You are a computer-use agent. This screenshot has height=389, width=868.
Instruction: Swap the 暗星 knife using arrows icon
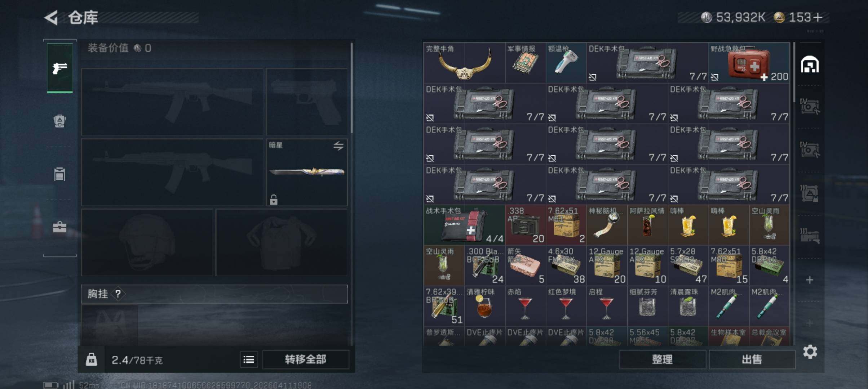(x=338, y=146)
